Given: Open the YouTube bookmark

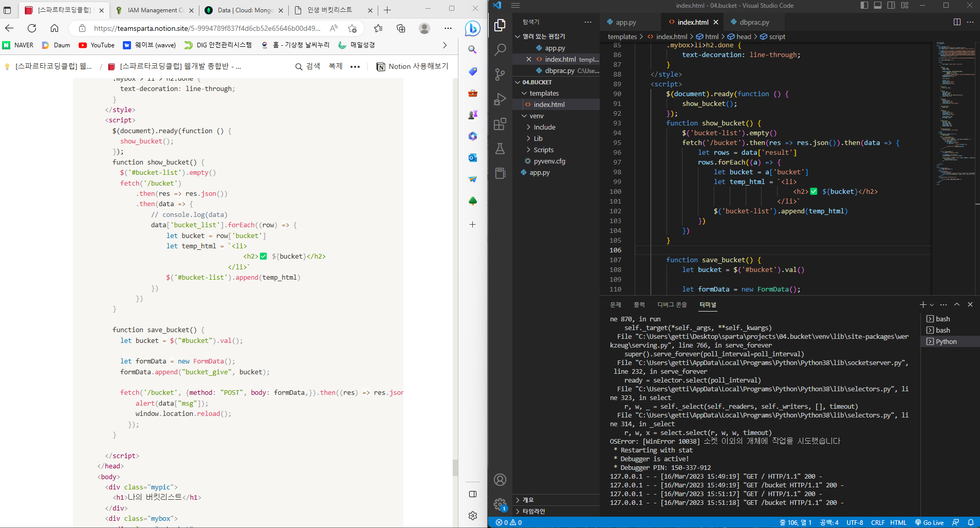Looking at the screenshot, I should (97, 45).
